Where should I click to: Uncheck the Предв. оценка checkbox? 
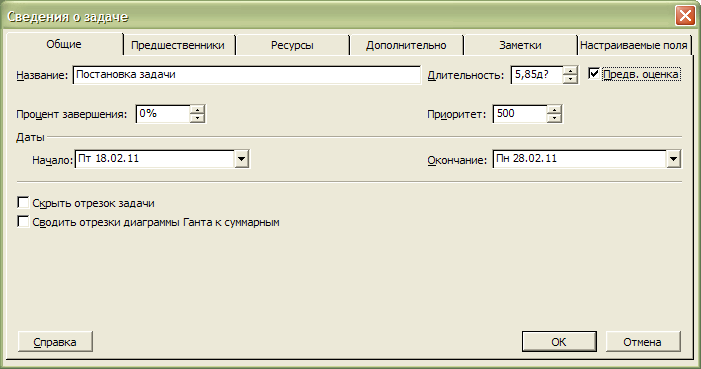[x=594, y=73]
